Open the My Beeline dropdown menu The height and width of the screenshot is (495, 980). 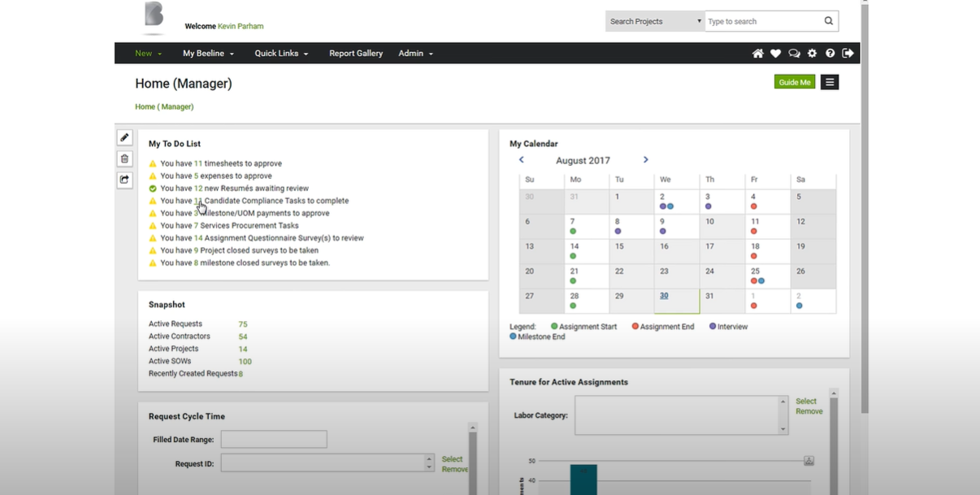click(x=208, y=54)
